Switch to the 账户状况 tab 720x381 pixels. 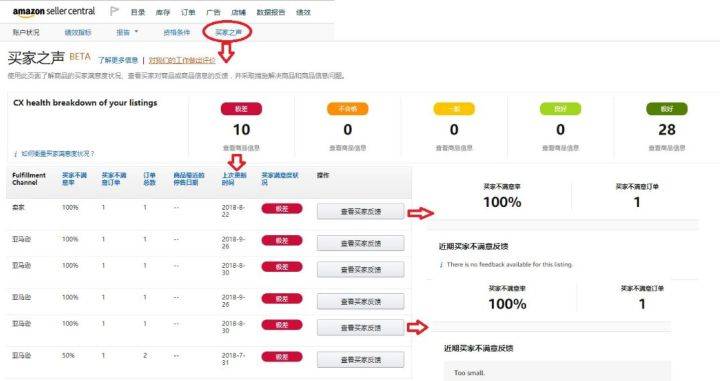[26, 32]
